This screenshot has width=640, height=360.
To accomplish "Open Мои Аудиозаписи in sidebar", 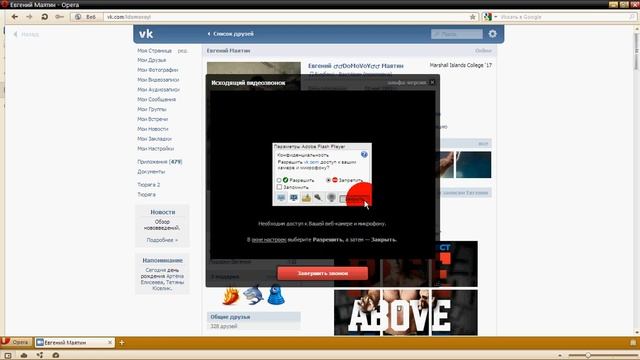I will coord(158,89).
